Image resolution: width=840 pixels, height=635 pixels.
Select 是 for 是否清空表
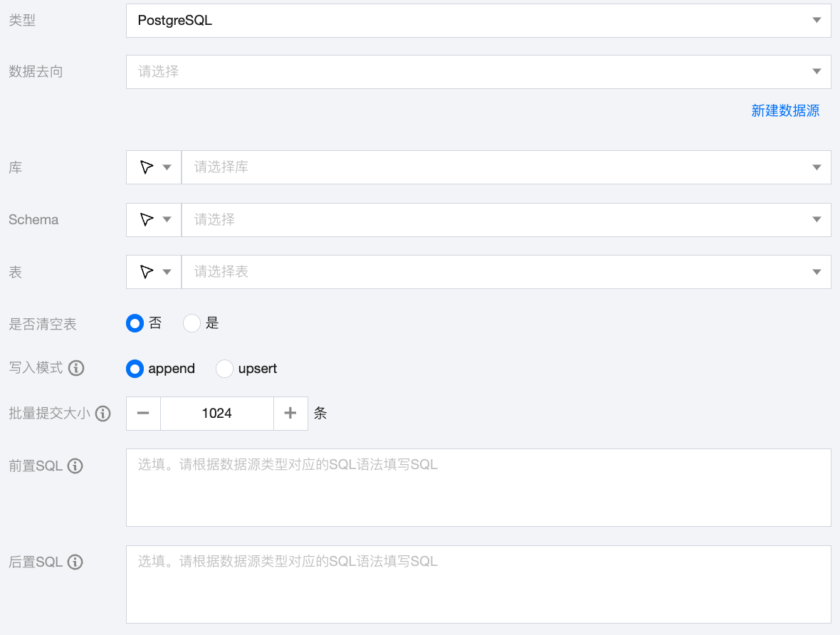(192, 323)
